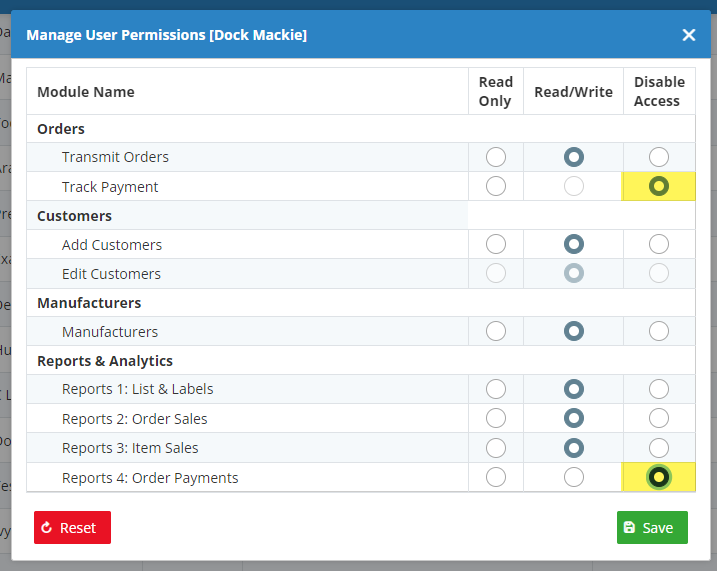The width and height of the screenshot is (717, 571).
Task: Click the Customers section heading
Action: 74,216
